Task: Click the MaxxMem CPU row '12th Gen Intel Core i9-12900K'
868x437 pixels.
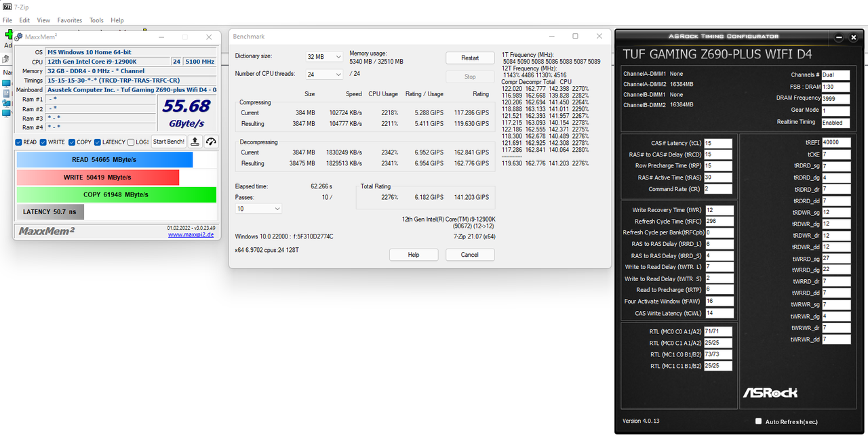Action: point(108,61)
